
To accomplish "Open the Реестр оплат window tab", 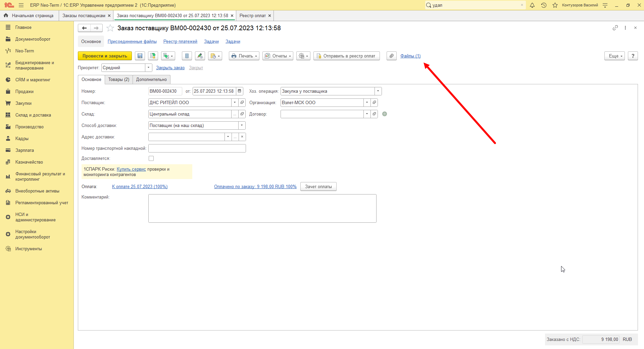I will coord(253,16).
